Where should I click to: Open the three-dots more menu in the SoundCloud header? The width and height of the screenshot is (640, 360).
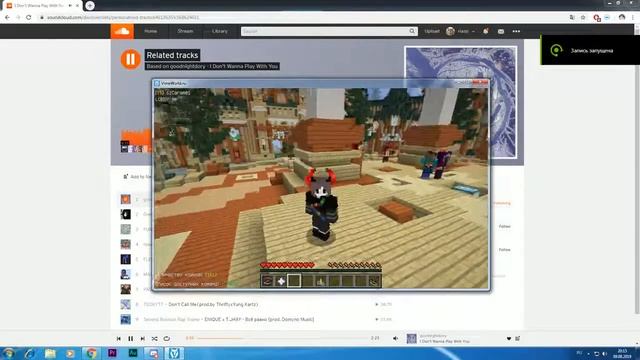tap(516, 31)
